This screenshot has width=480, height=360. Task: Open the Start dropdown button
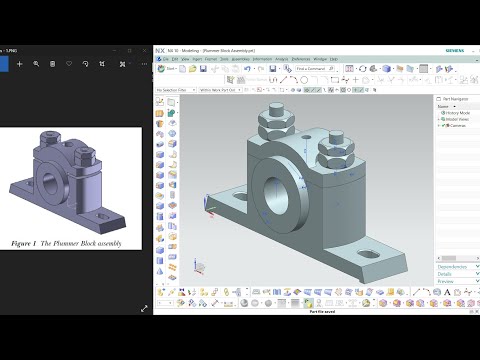click(x=166, y=69)
